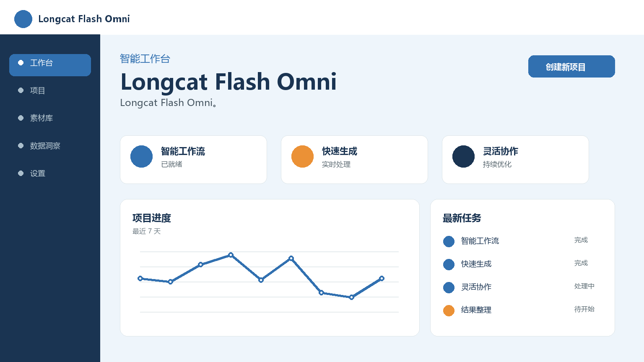This screenshot has height=362, width=644.
Task: Click the bullet icon next to 素材库
Action: pos(21,118)
